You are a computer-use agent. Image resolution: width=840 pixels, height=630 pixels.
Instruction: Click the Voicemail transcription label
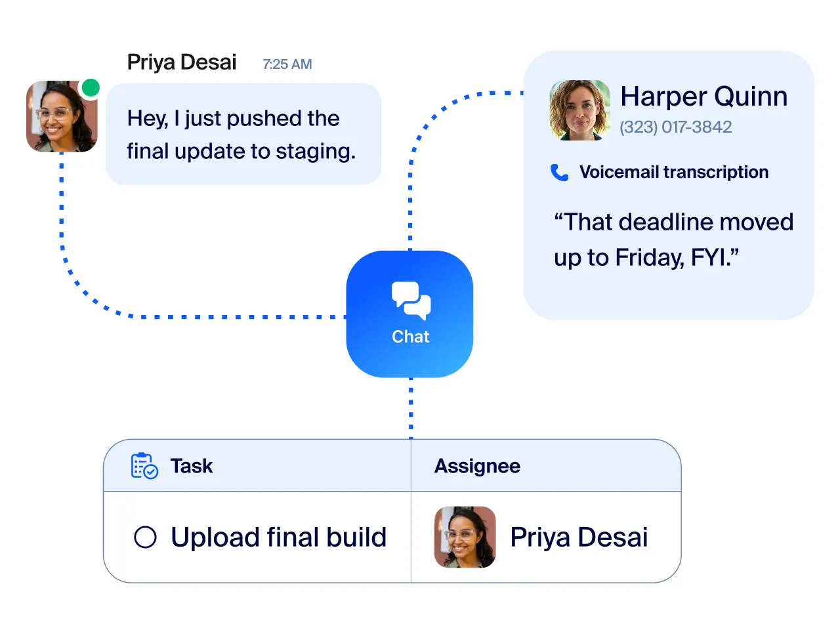[x=674, y=172]
